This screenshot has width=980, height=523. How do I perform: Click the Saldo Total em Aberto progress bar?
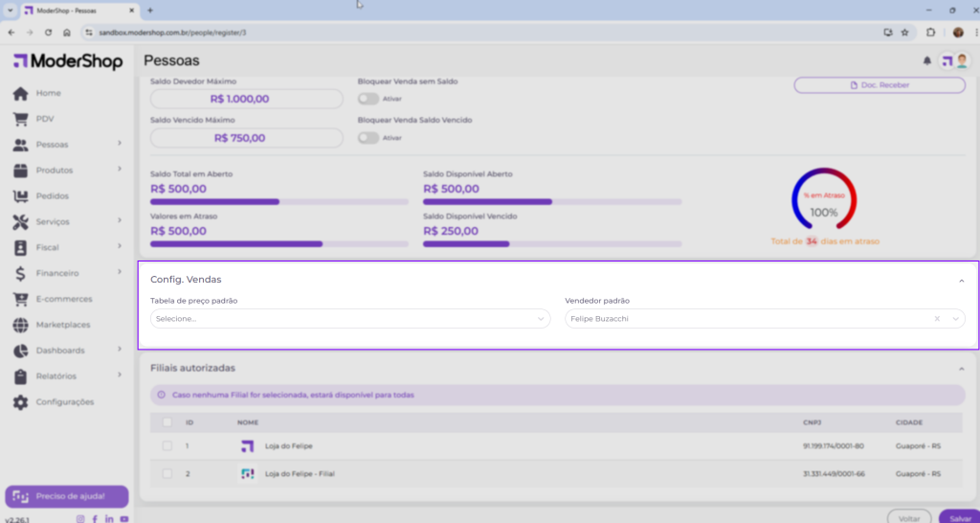coord(279,202)
